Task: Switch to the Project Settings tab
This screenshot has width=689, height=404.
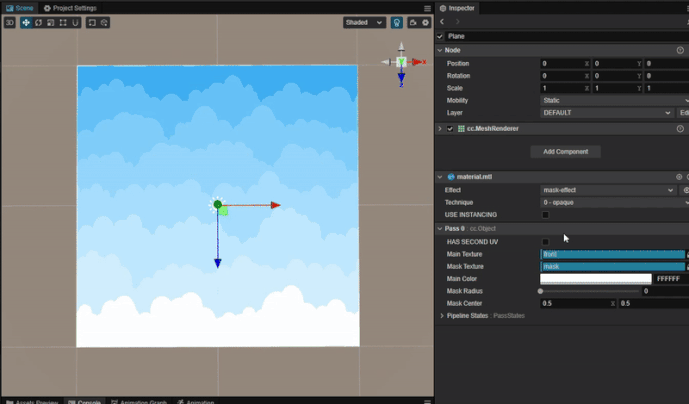Action: (x=70, y=8)
